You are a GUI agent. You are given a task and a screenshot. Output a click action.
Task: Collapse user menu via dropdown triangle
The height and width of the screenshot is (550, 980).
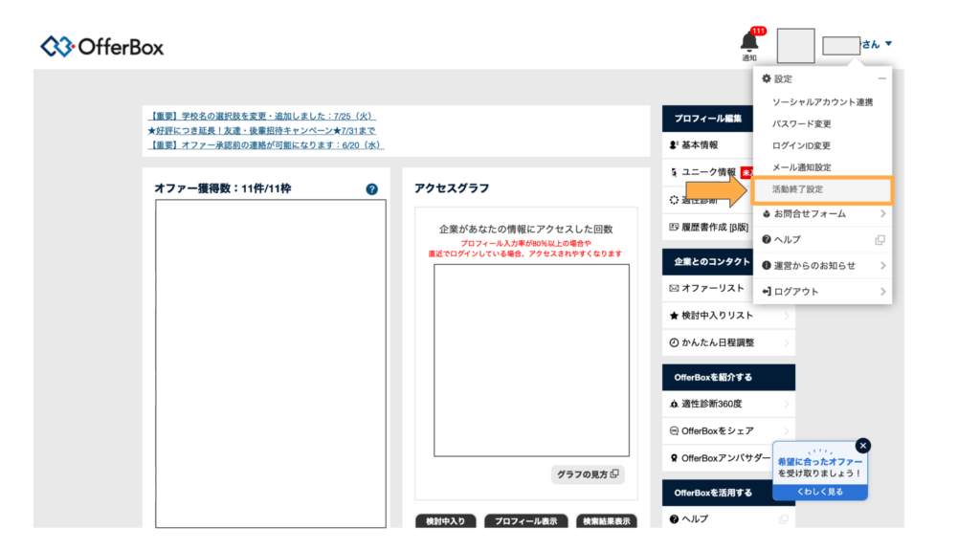(888, 44)
